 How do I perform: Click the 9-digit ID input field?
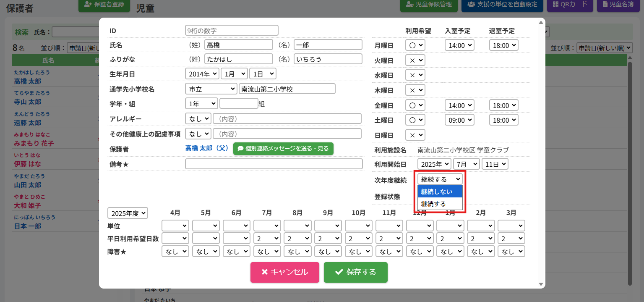coord(232,30)
